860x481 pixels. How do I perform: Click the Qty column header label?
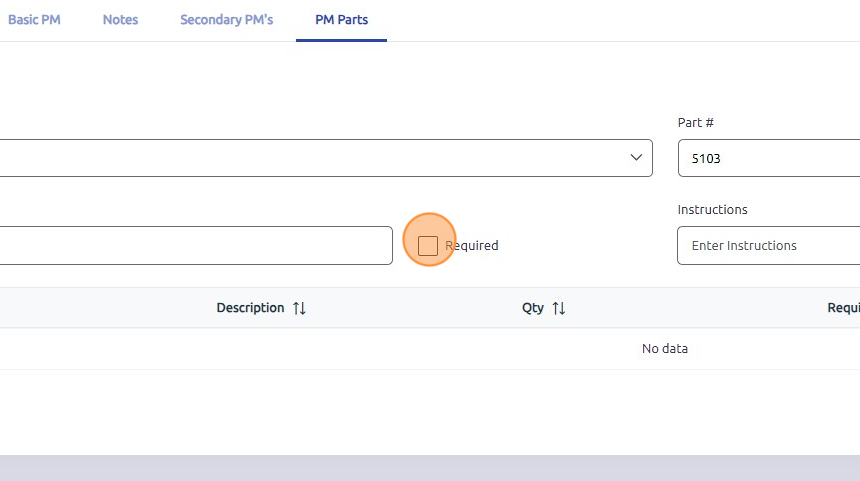pyautogui.click(x=533, y=308)
